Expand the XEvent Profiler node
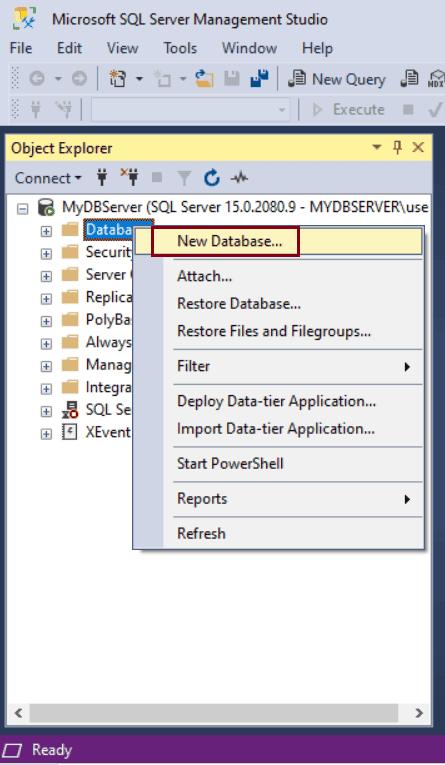The height and width of the screenshot is (765, 445). click(46, 434)
